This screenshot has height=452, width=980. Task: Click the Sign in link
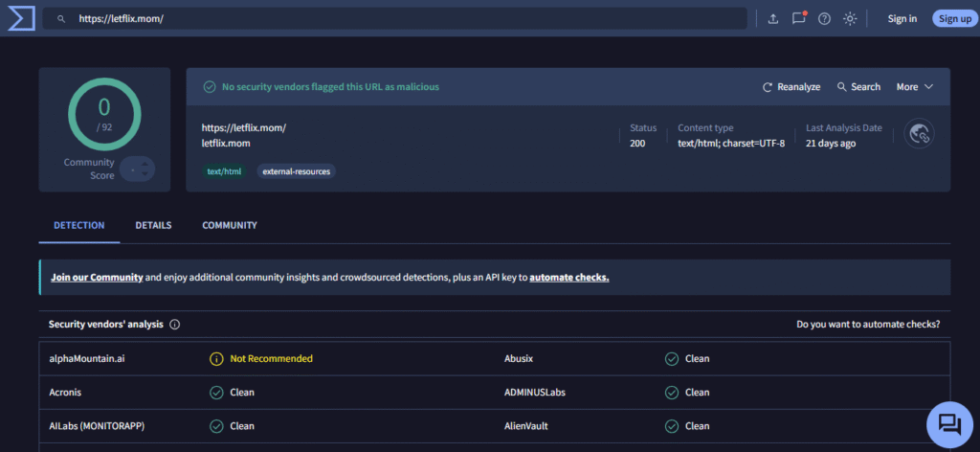click(x=902, y=19)
